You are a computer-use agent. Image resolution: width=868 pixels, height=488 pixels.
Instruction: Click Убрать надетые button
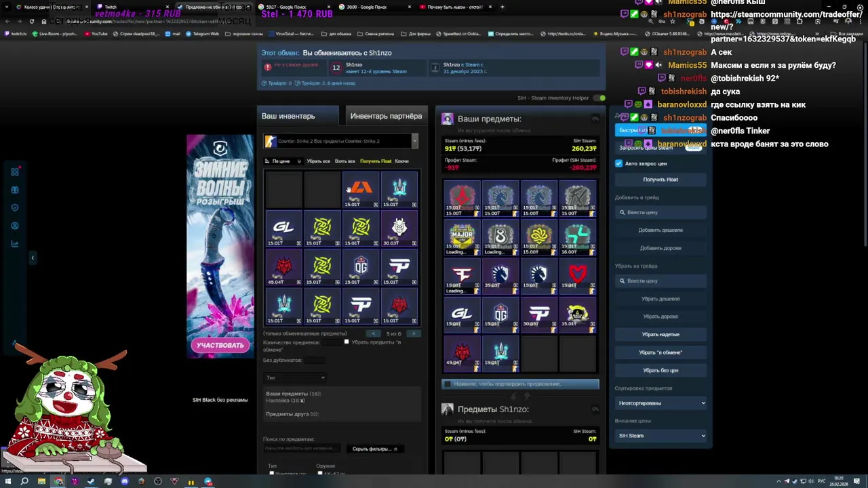point(660,334)
